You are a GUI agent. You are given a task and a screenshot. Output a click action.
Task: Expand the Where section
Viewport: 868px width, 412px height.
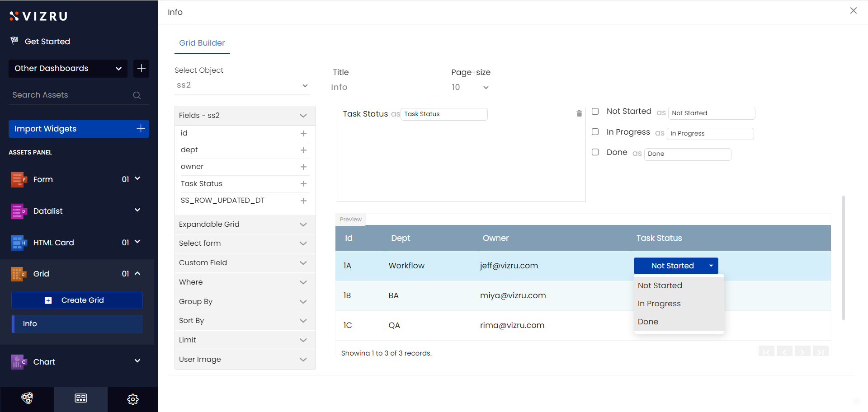[x=245, y=282]
